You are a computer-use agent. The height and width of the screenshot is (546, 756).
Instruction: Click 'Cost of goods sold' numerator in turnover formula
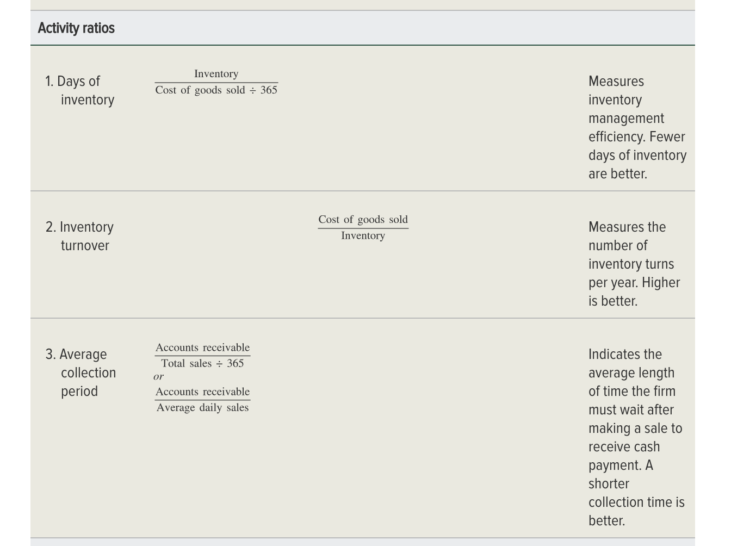click(363, 219)
